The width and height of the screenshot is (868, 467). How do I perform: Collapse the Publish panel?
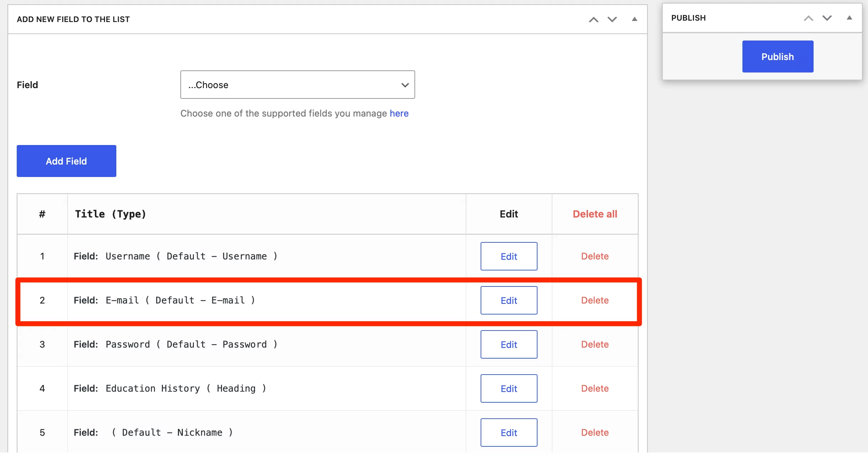(849, 18)
